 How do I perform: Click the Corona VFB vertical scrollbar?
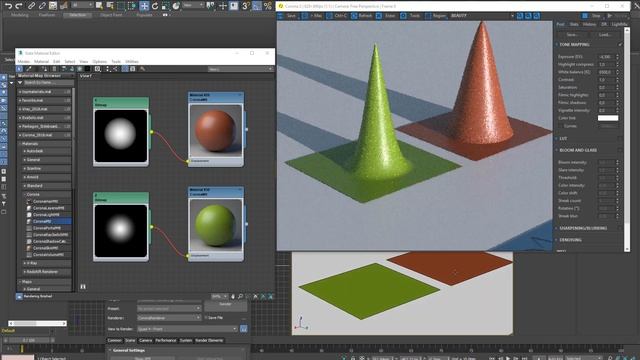click(x=627, y=140)
